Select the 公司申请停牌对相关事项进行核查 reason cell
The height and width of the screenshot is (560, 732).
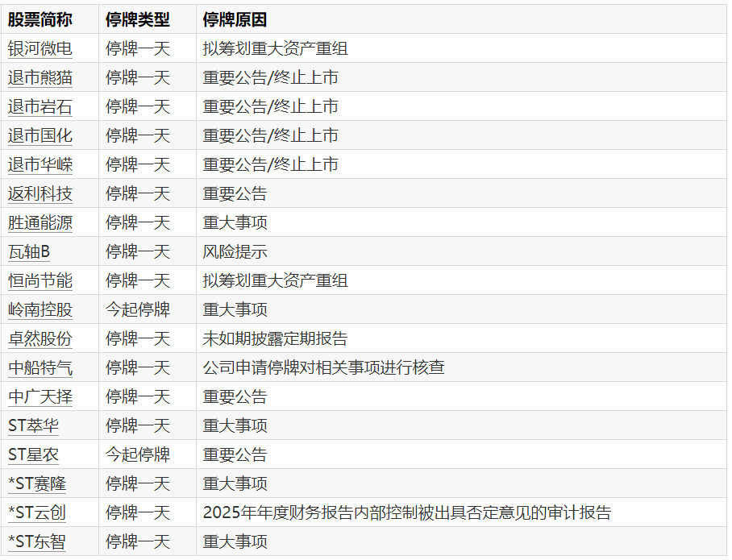323,367
